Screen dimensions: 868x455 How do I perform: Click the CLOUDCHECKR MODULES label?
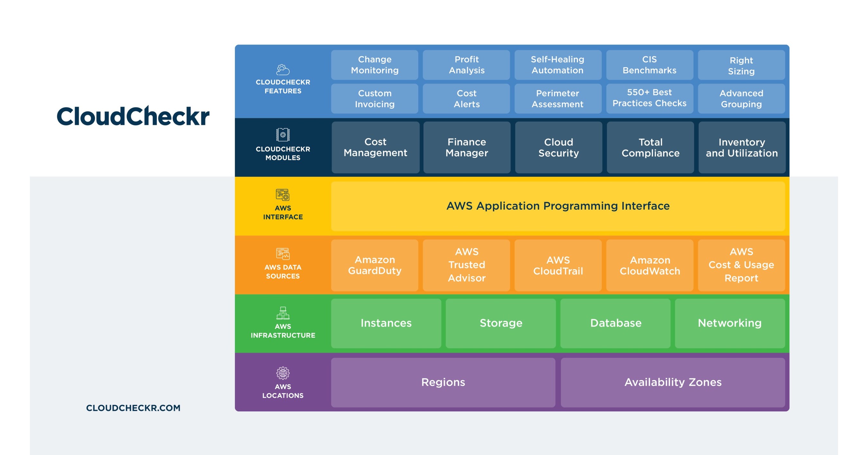click(283, 153)
